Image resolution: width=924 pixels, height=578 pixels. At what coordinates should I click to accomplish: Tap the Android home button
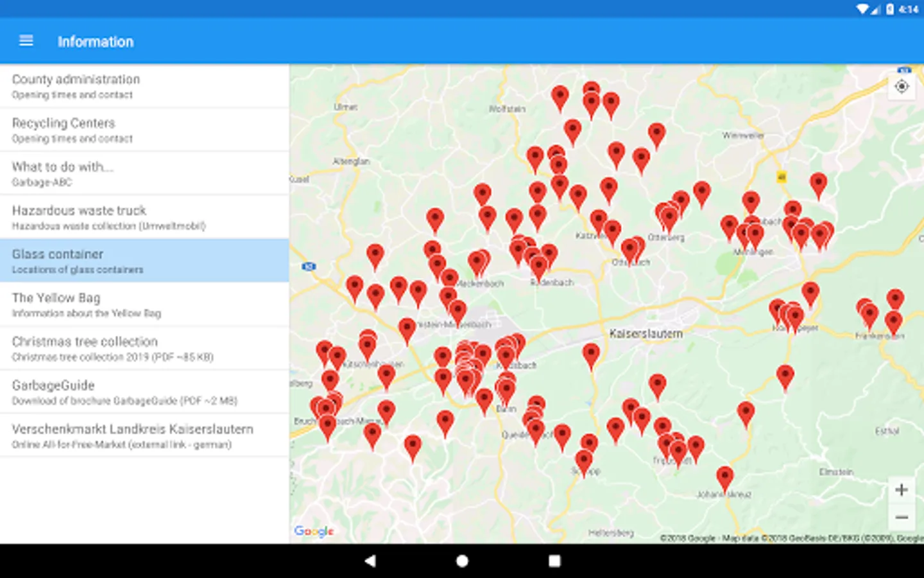click(x=462, y=561)
